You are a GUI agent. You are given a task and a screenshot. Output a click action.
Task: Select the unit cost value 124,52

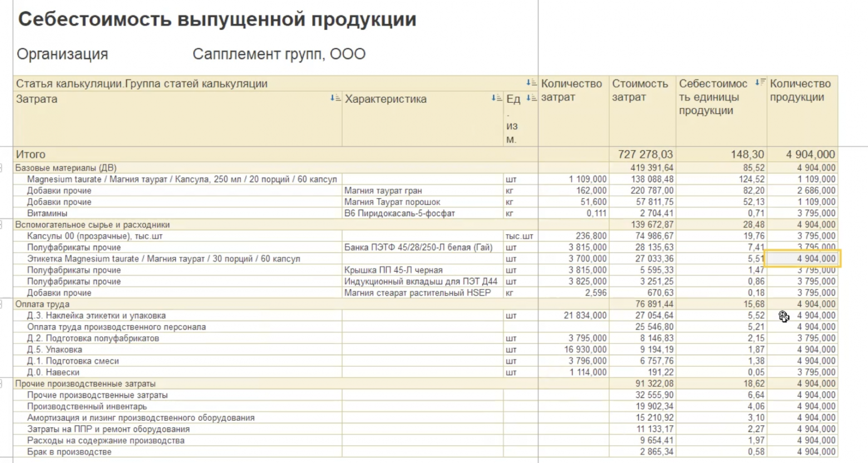coord(752,179)
